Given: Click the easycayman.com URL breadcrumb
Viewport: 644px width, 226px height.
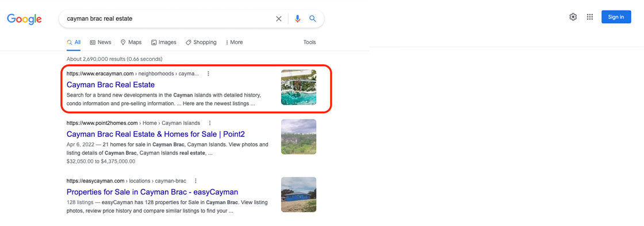Looking at the screenshot, I should click(126, 181).
